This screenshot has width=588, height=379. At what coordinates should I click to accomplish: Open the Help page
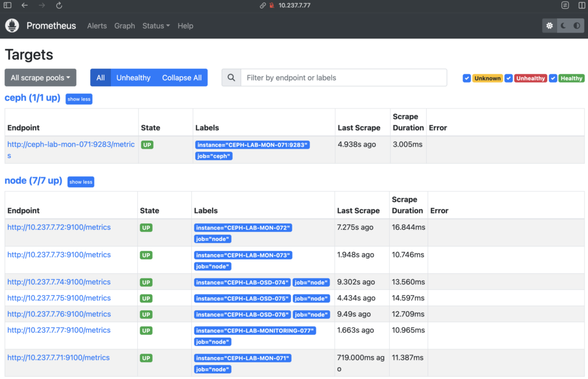coord(185,26)
